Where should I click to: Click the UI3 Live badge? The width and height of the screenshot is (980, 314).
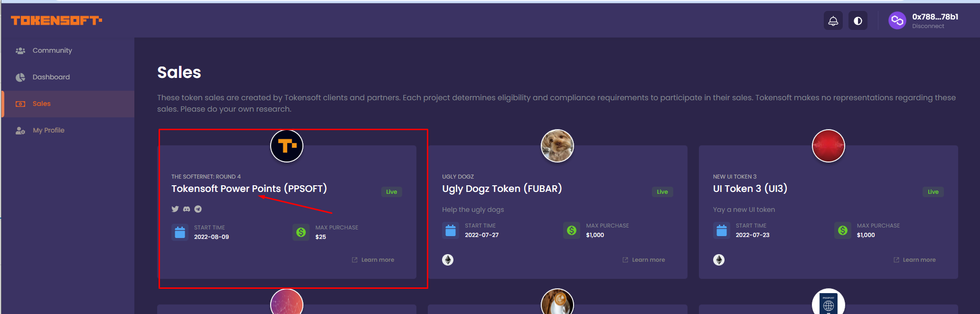933,192
